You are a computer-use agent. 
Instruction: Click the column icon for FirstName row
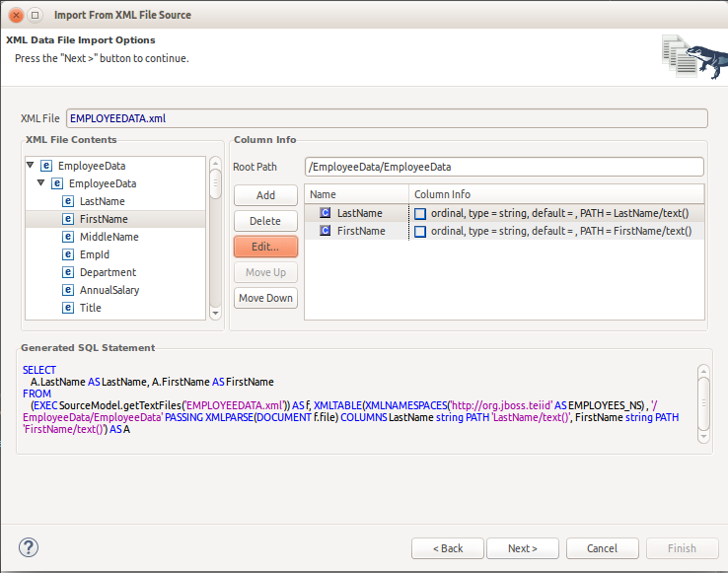(x=325, y=231)
